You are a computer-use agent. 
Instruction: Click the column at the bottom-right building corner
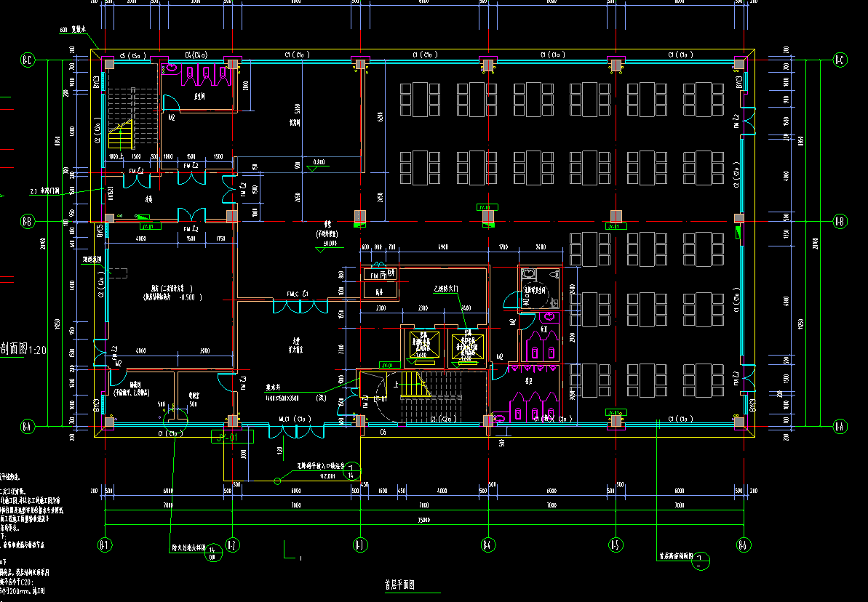tap(740, 422)
